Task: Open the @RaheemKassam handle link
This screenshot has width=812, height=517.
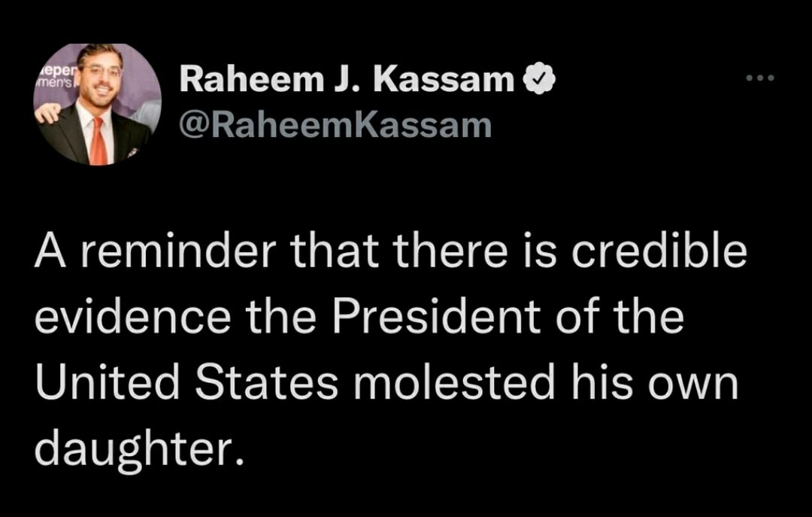Action: pos(335,125)
